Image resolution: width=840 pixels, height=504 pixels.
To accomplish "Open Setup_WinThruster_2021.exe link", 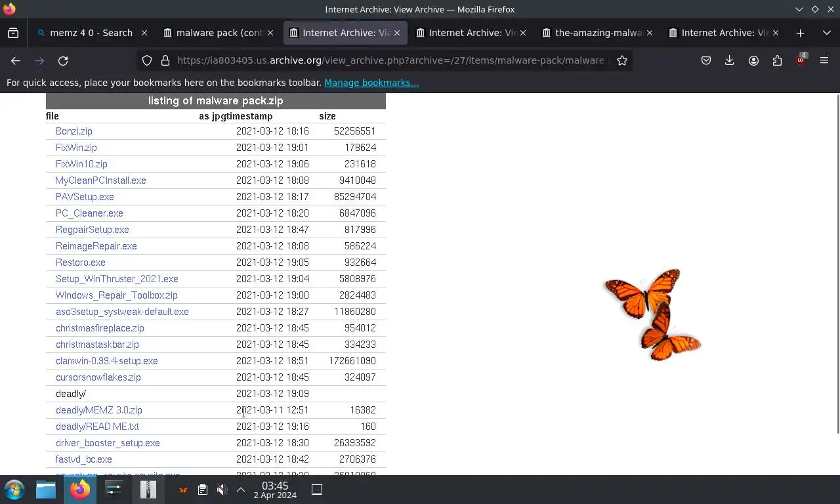I will pos(117,279).
